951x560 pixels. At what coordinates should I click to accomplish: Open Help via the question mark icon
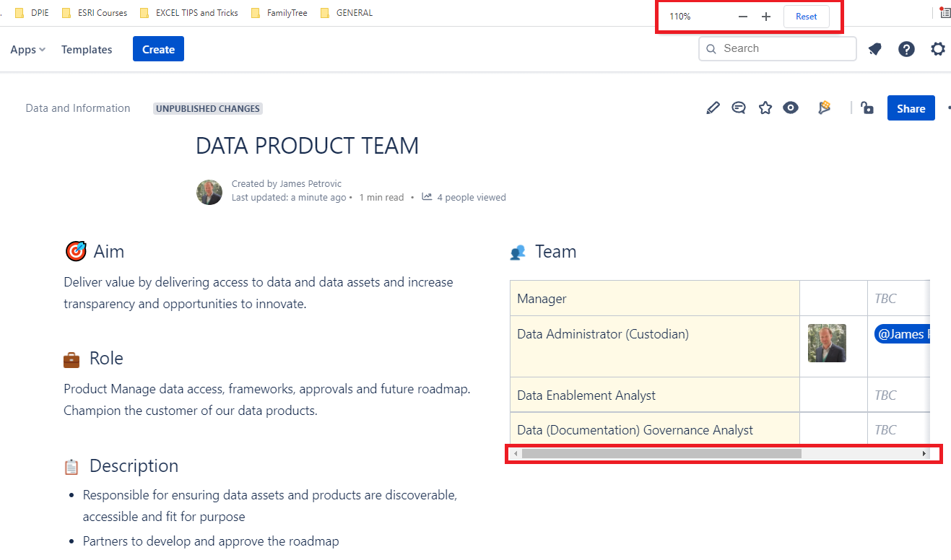tap(906, 48)
